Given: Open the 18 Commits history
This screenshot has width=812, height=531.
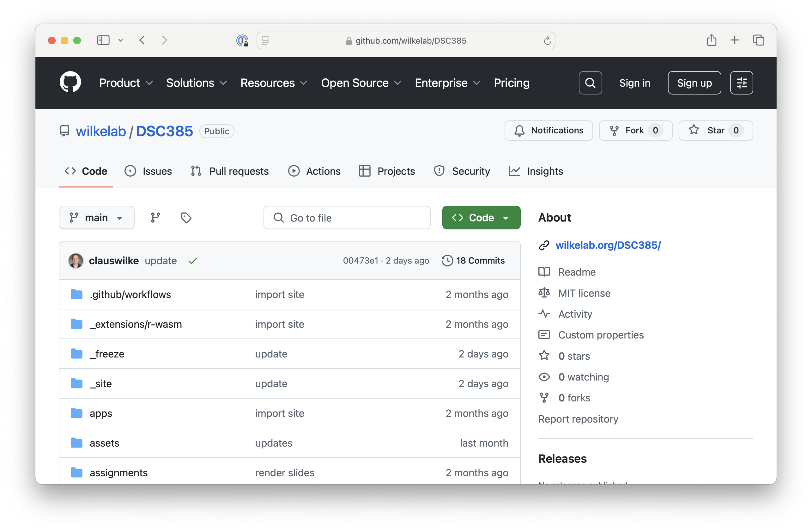Looking at the screenshot, I should pos(473,261).
